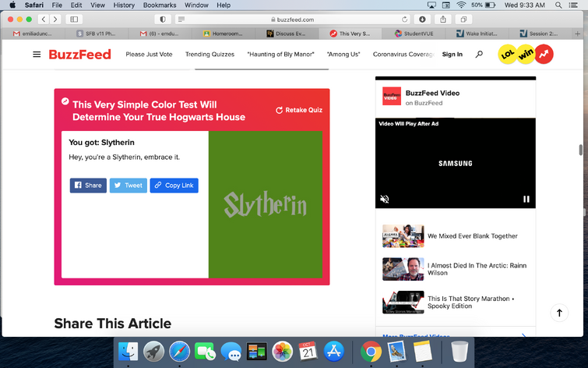Open Spotlight search in menu bar

[x=558, y=5]
